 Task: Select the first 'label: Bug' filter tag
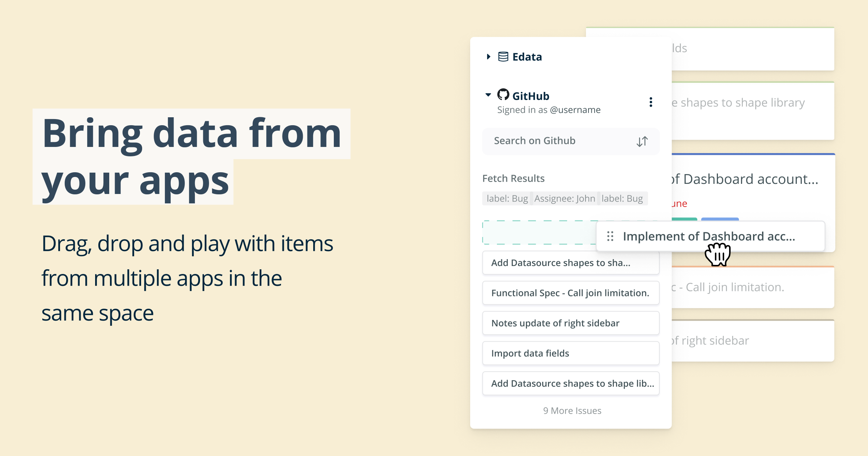(x=507, y=199)
